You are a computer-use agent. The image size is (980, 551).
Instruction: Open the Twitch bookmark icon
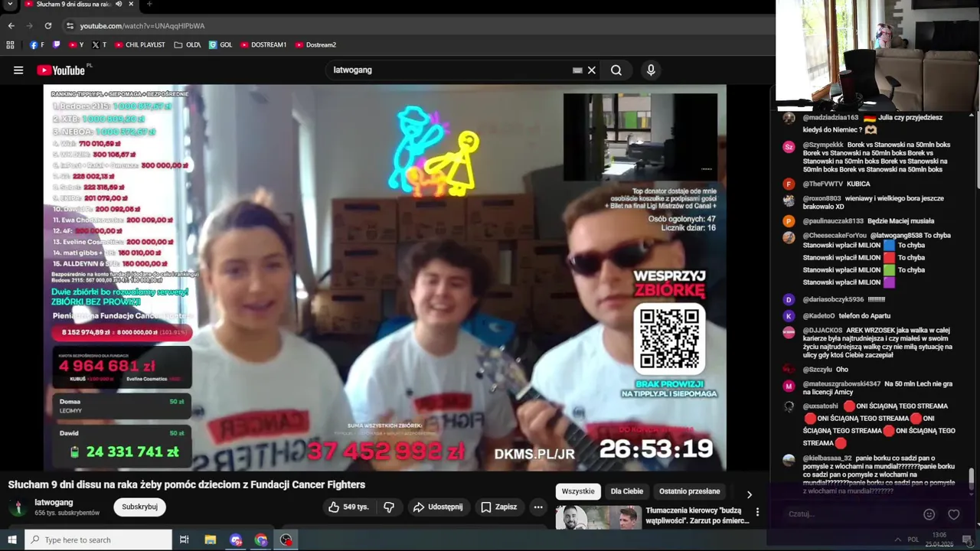point(56,45)
